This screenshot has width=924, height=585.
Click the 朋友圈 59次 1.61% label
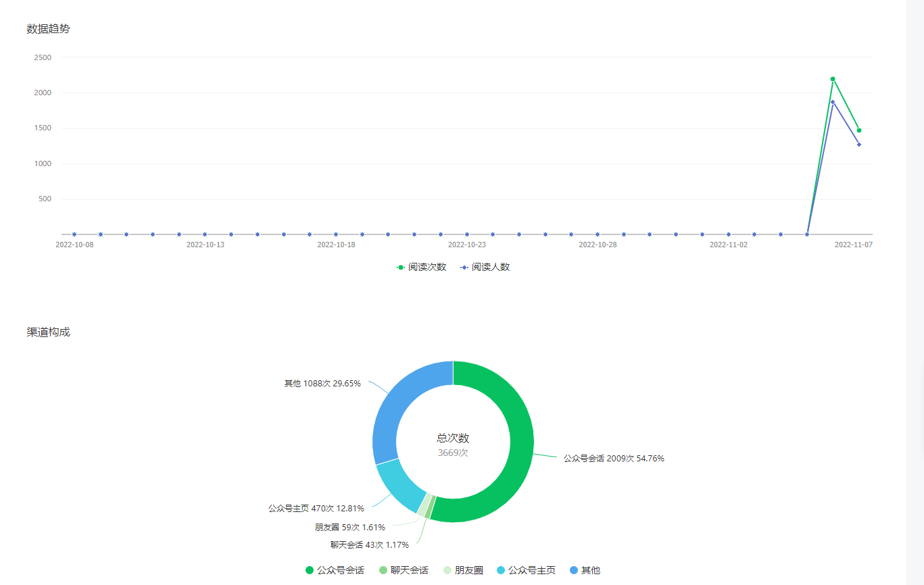pyautogui.click(x=350, y=527)
